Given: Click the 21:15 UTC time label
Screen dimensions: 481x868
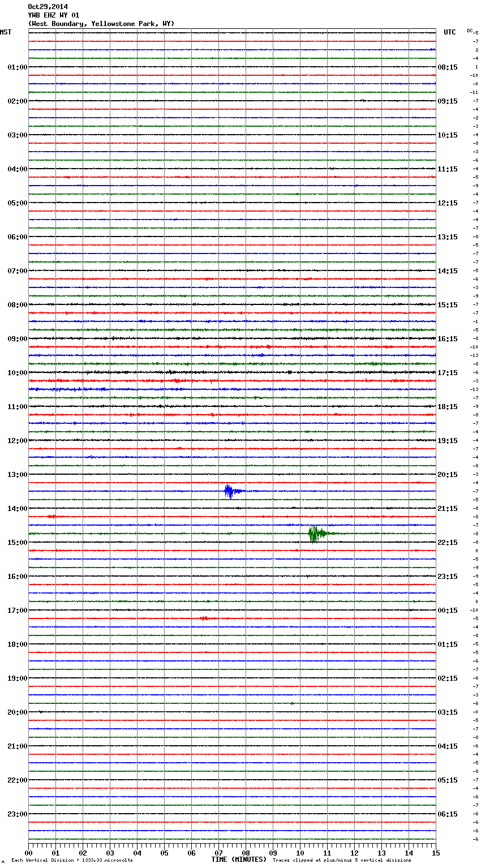Looking at the screenshot, I should pos(448,509).
